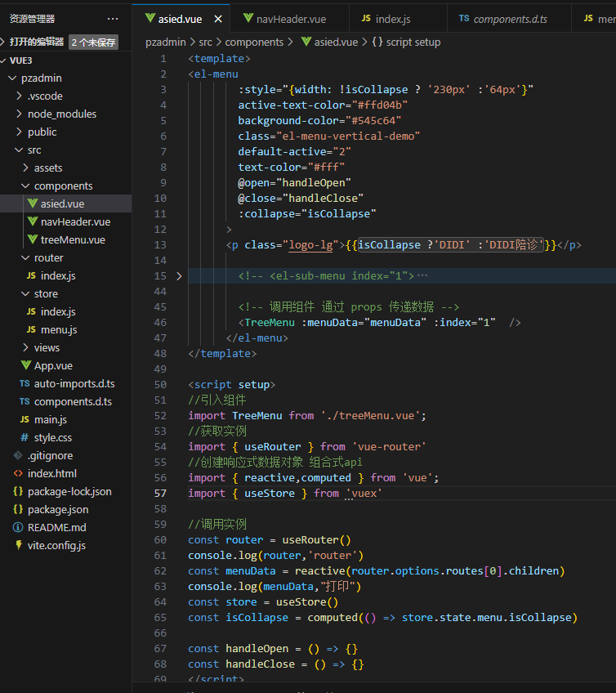
Task: Click 'logo-lg' class name on line 13
Action: click(x=310, y=245)
